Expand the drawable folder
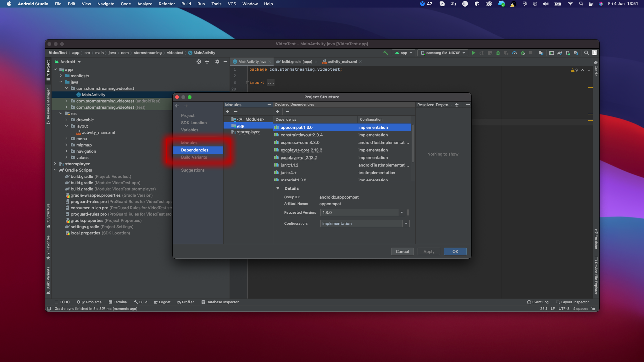Viewport: 644px width, 362px height. coord(66,120)
